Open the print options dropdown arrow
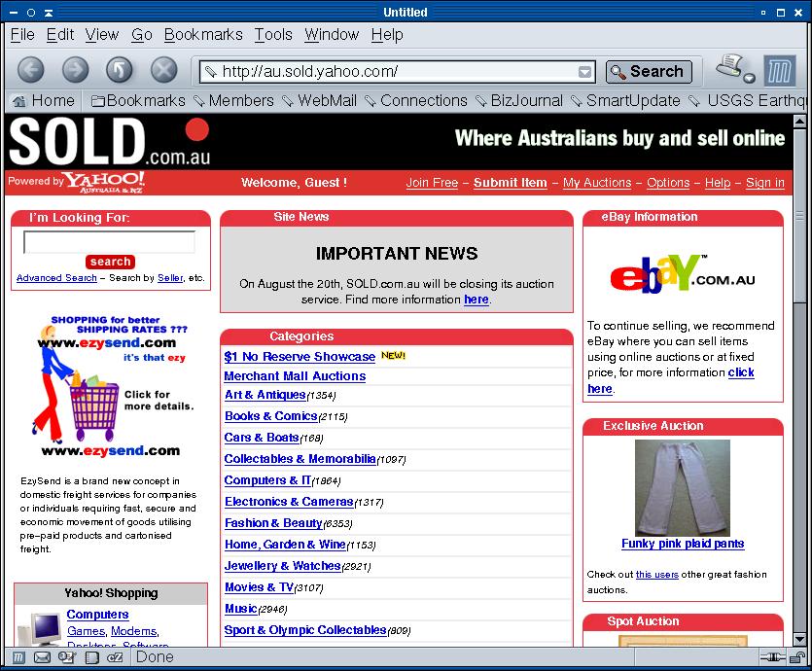The width and height of the screenshot is (812, 671). tap(750, 79)
